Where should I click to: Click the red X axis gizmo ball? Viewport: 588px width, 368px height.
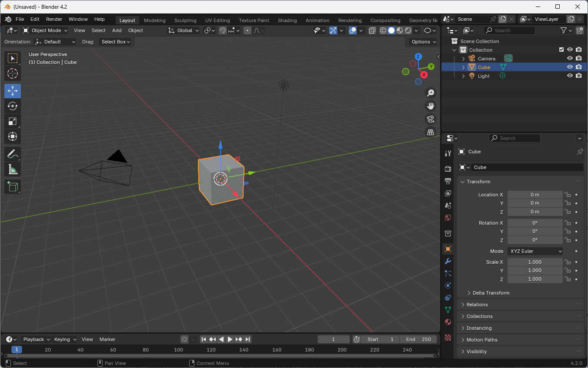(x=424, y=75)
